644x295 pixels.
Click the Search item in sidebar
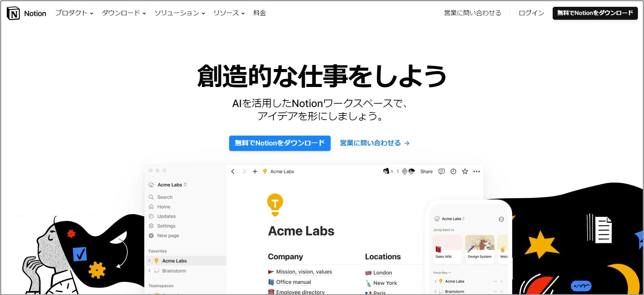[x=165, y=197]
